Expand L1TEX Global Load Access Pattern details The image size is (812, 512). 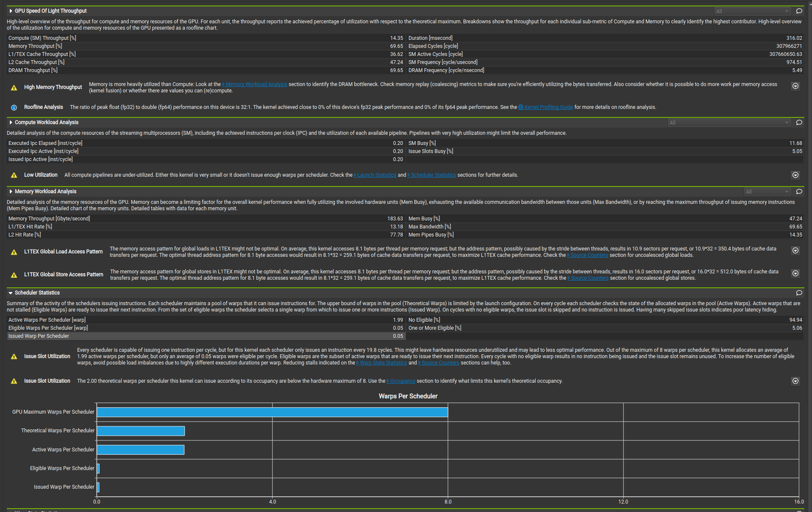795,250
